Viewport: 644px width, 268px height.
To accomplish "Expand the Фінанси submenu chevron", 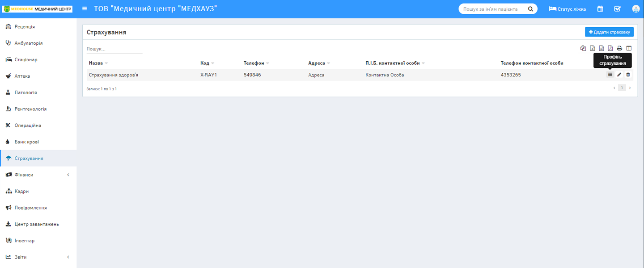I will [68, 175].
